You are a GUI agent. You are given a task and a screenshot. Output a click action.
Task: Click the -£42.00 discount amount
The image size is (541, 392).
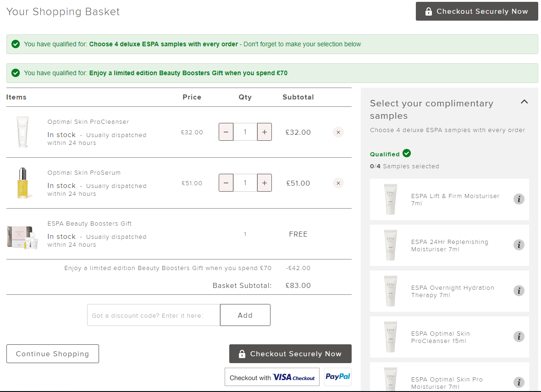pos(298,268)
